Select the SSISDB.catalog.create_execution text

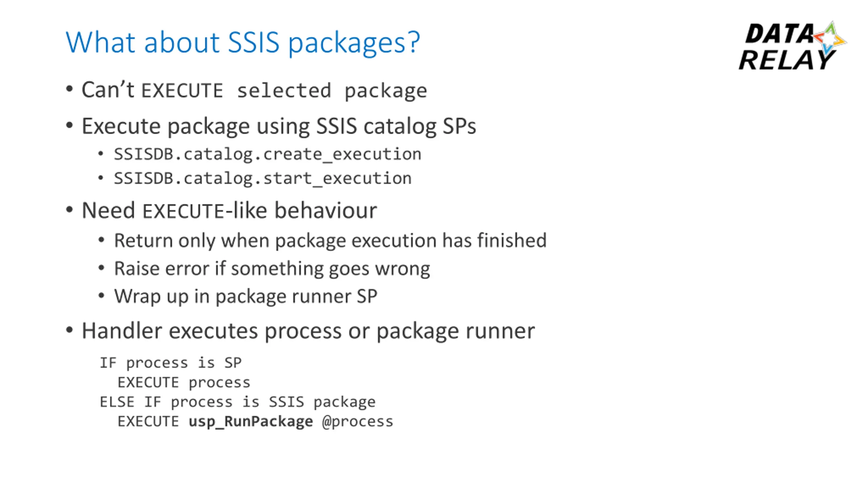coord(268,155)
